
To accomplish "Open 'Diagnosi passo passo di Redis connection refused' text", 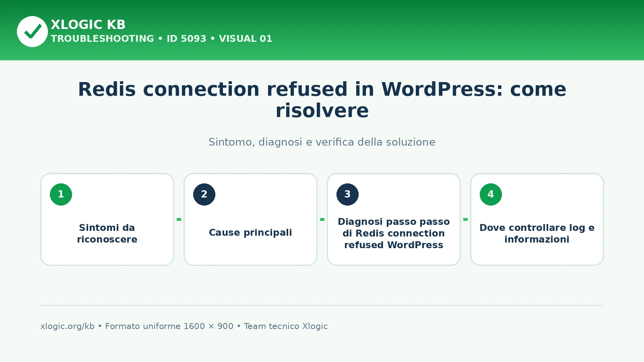I will click(394, 233).
